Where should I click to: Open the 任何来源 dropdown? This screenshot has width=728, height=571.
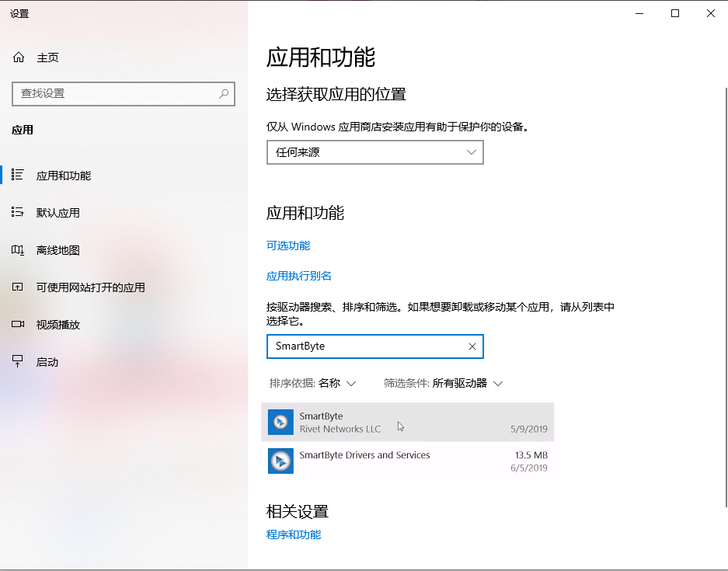[x=375, y=152]
